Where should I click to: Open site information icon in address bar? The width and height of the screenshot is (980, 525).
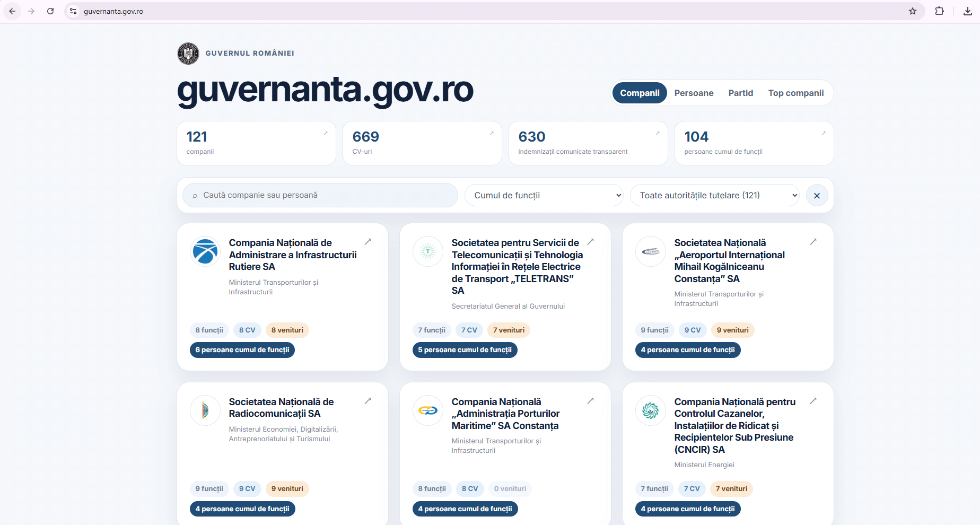pos(73,11)
